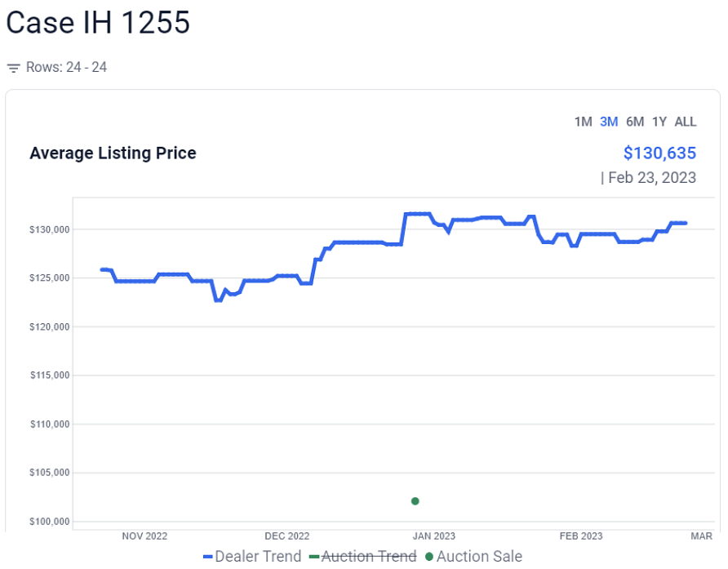Click the green auction sale data point
Viewport: 728px width, 569px height.
point(415,501)
